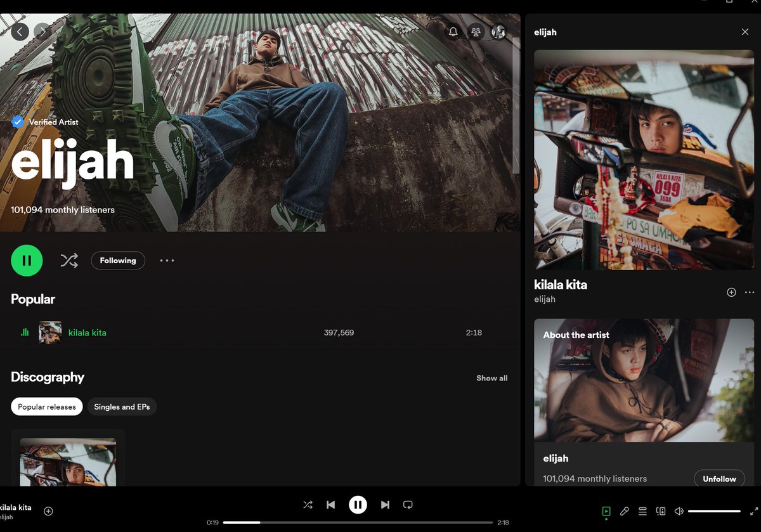This screenshot has height=532, width=761.
Task: Toggle the Now Playing view icon
Action: pyautogui.click(x=606, y=511)
